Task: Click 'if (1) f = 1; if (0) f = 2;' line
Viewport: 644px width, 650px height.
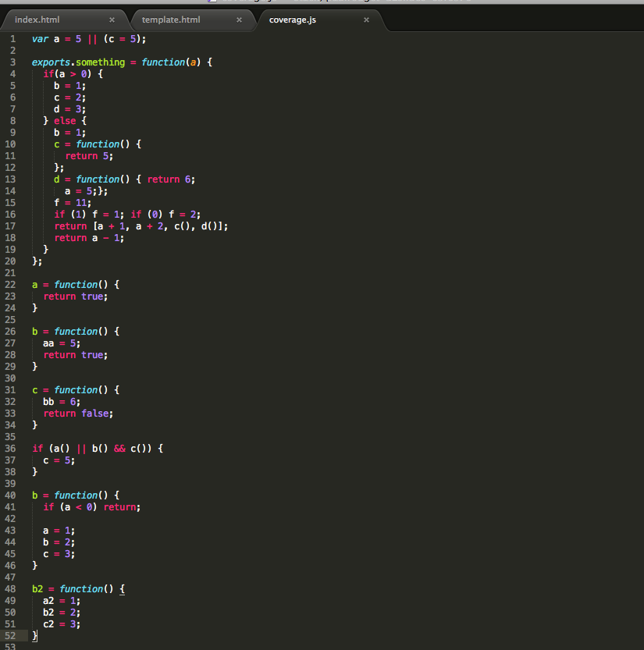Action: [x=127, y=215]
